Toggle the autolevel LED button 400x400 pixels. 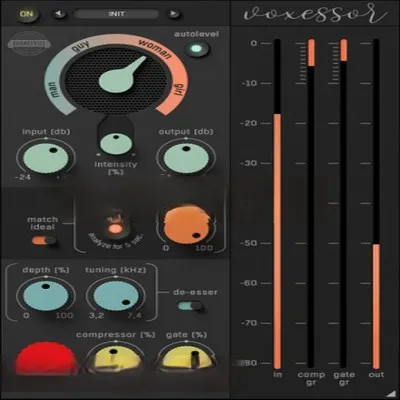[197, 49]
